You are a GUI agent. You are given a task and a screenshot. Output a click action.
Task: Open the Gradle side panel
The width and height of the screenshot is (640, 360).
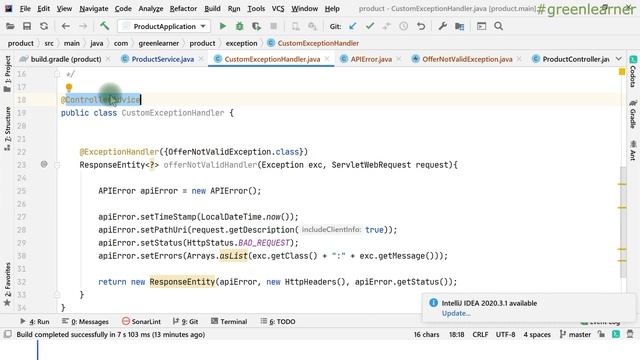[633, 114]
